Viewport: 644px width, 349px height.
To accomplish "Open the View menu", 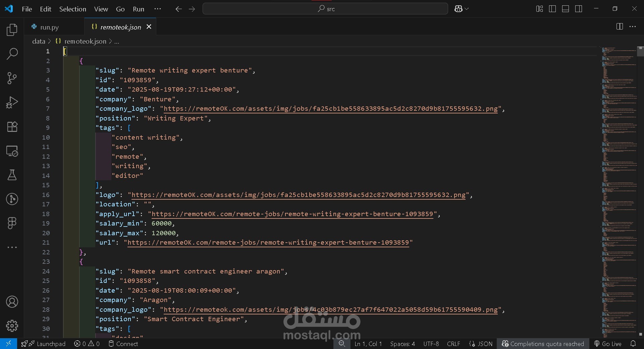I will point(101,9).
